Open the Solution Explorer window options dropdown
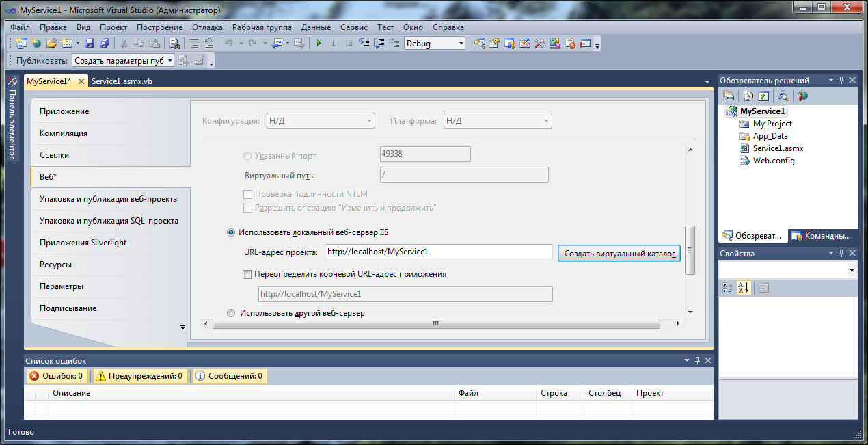Image resolution: width=868 pixels, height=445 pixels. click(831, 80)
